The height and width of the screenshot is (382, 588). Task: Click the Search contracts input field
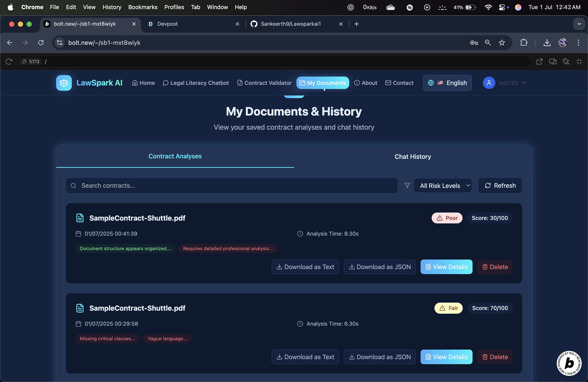pos(232,186)
